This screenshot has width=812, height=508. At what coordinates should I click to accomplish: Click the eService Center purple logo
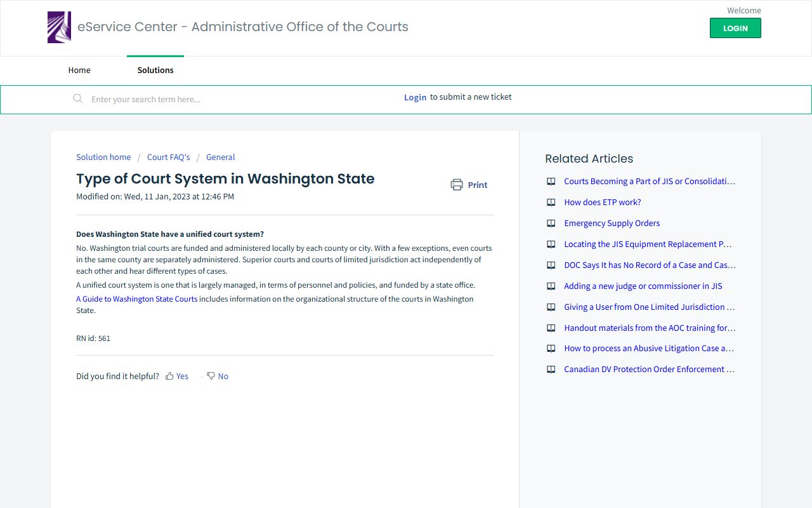click(59, 27)
